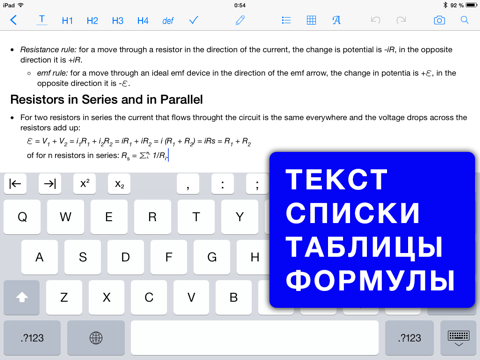This screenshot has width=480, height=360.
Task: Tap the G key
Action: pos(212,257)
